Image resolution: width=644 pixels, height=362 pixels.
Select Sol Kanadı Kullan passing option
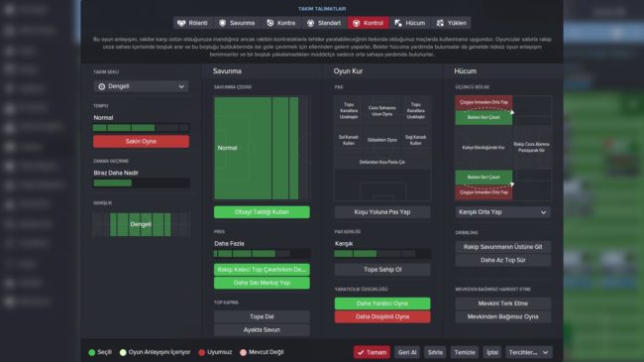tap(349, 140)
